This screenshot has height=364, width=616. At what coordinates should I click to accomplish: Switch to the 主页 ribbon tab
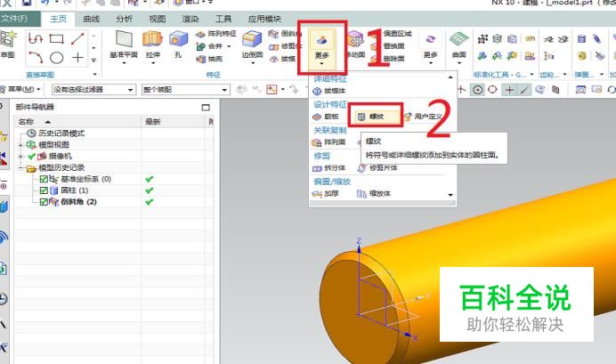(58, 19)
